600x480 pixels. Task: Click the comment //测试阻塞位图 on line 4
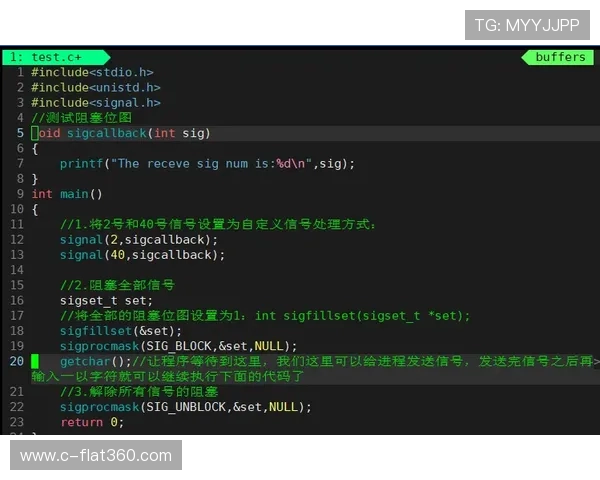[82, 118]
